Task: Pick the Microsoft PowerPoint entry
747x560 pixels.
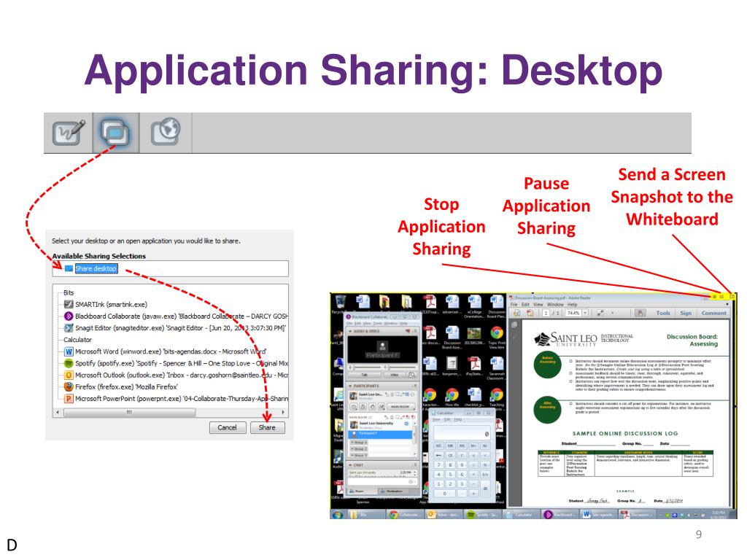Action: pyautogui.click(x=176, y=399)
